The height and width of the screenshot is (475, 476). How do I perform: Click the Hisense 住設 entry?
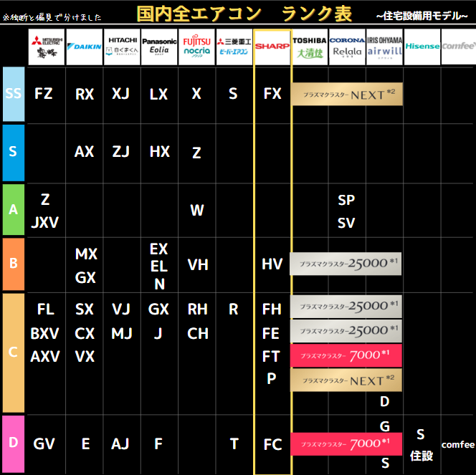click(422, 456)
